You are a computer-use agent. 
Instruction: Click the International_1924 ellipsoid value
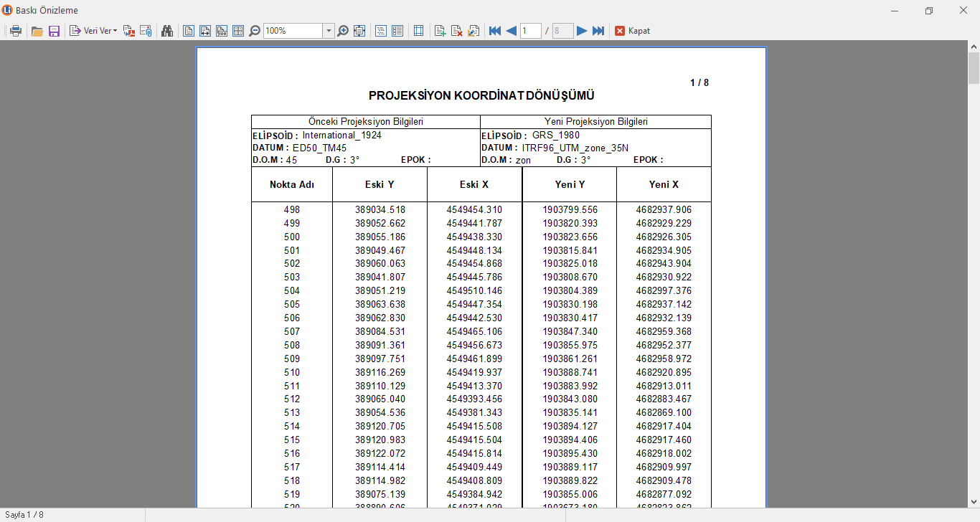[x=341, y=135]
